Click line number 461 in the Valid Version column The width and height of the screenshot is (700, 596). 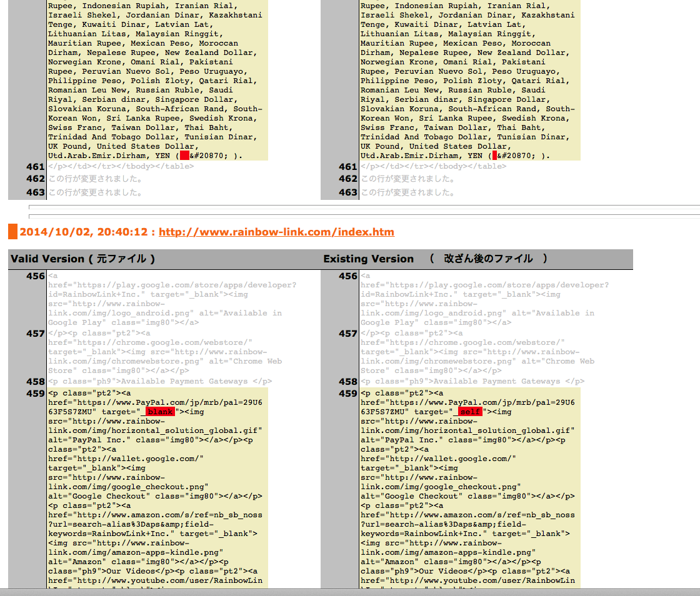tap(35, 167)
